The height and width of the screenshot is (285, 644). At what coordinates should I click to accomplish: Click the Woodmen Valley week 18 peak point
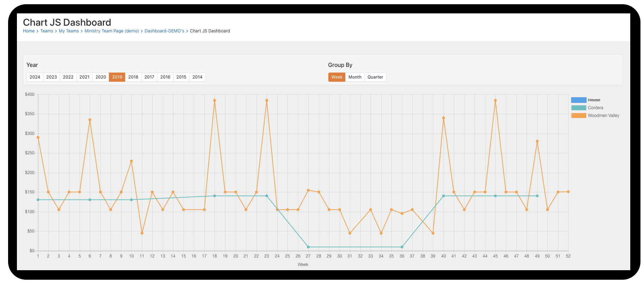[x=215, y=100]
